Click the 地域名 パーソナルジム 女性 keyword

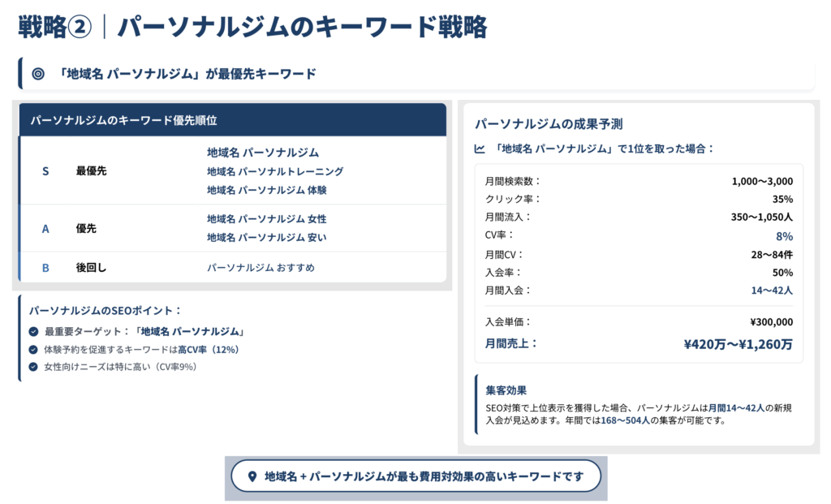coord(267,218)
